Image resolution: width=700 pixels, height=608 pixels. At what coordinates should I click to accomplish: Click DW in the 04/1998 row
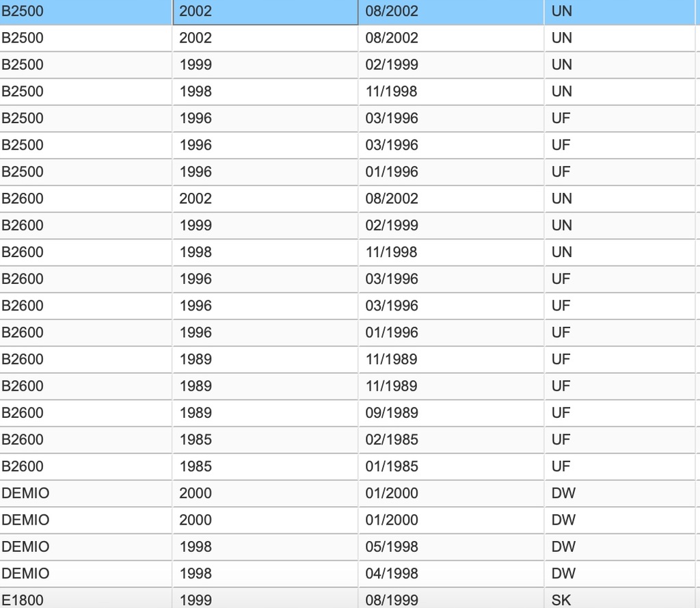[619, 574]
